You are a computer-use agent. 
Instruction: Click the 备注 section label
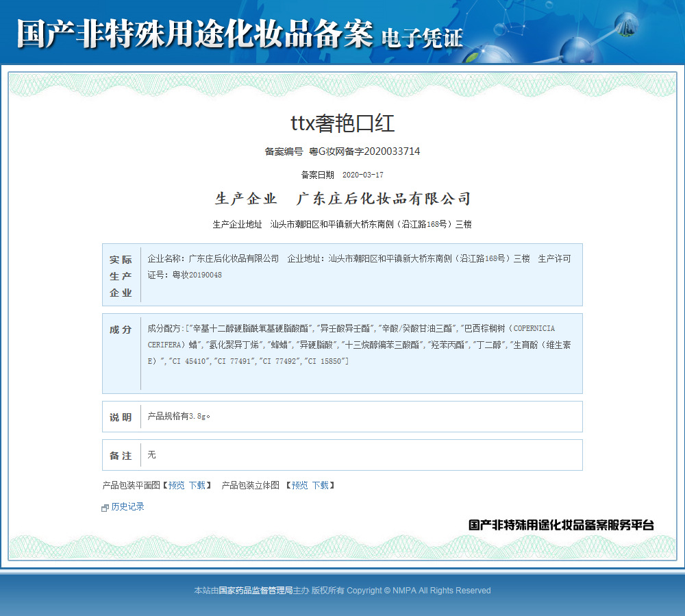click(x=121, y=456)
